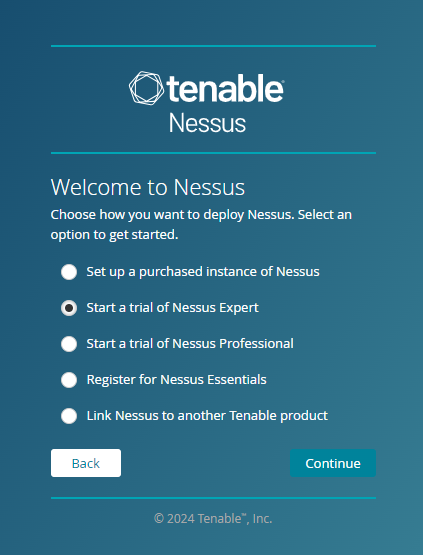
Task: Click the Tenable hexagon logo icon
Action: tap(146, 88)
